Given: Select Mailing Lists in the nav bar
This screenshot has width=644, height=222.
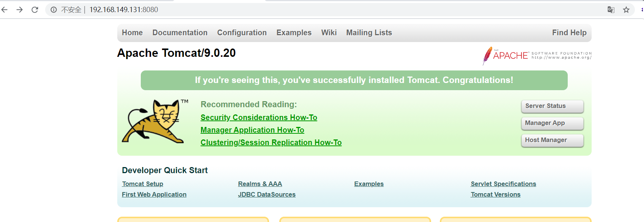Looking at the screenshot, I should point(369,33).
